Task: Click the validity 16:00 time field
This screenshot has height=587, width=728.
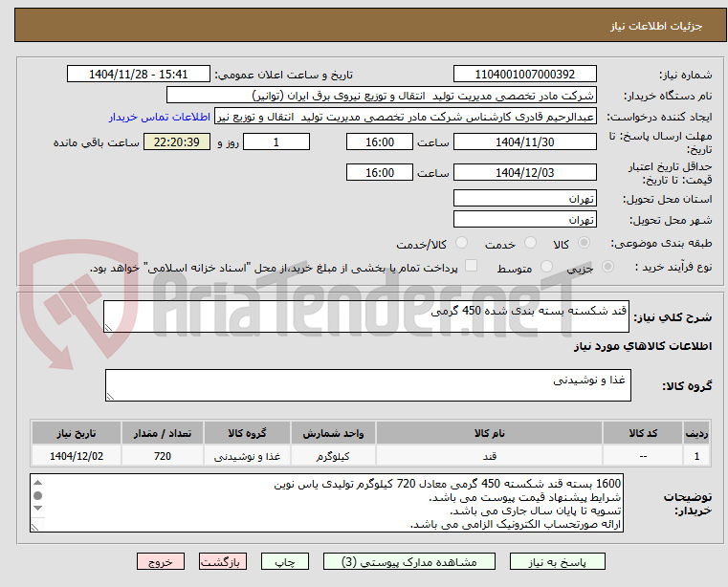Action: click(x=380, y=173)
